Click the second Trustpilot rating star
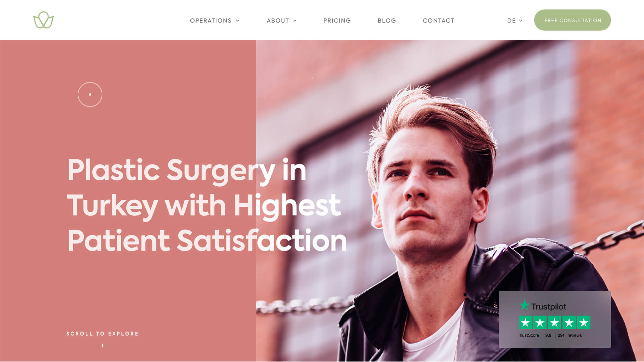The height and width of the screenshot is (362, 644). coord(540,322)
